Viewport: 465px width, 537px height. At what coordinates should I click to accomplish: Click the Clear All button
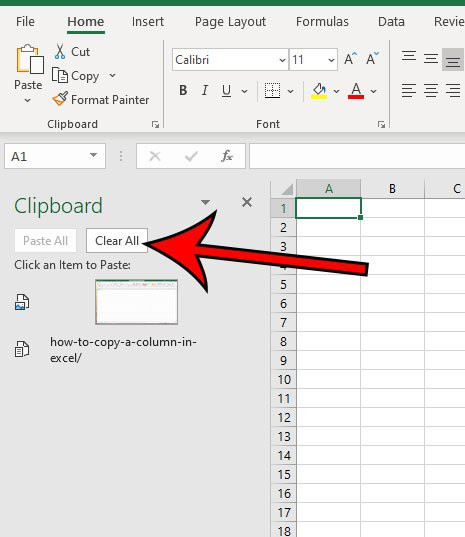click(117, 241)
